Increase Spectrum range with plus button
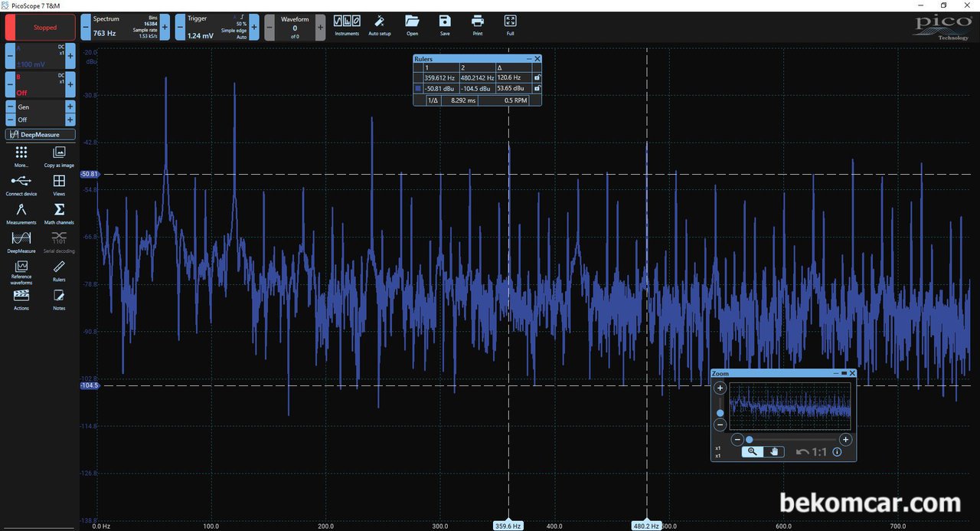The height and width of the screenshot is (531, 980). tap(165, 28)
